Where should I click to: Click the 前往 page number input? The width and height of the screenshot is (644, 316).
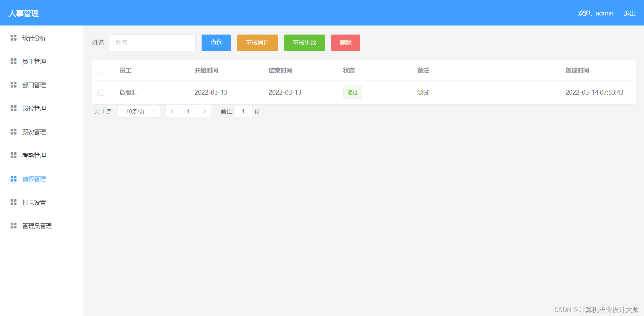point(243,111)
